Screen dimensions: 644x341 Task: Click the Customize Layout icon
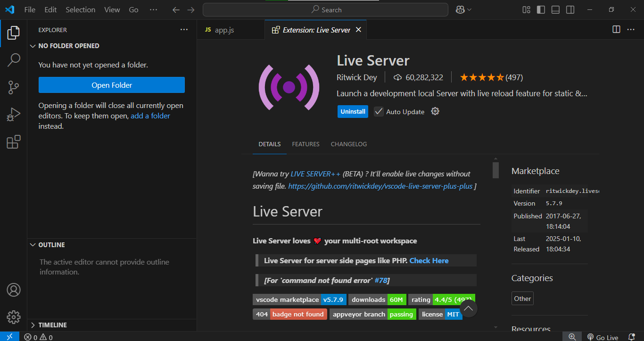click(x=527, y=9)
